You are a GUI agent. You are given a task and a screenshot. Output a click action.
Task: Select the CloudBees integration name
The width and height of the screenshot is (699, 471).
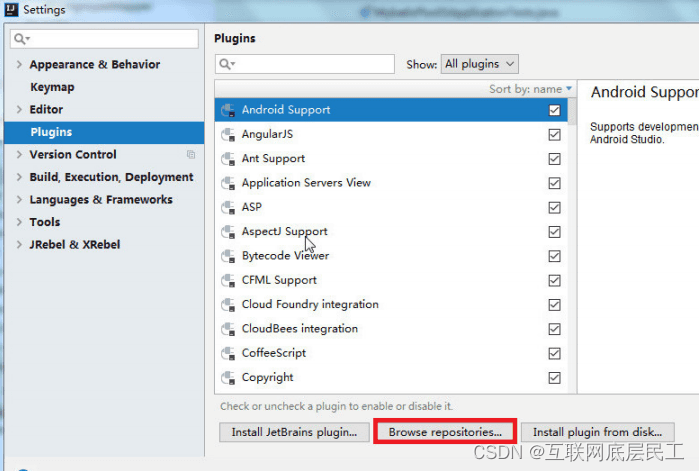[x=300, y=329]
